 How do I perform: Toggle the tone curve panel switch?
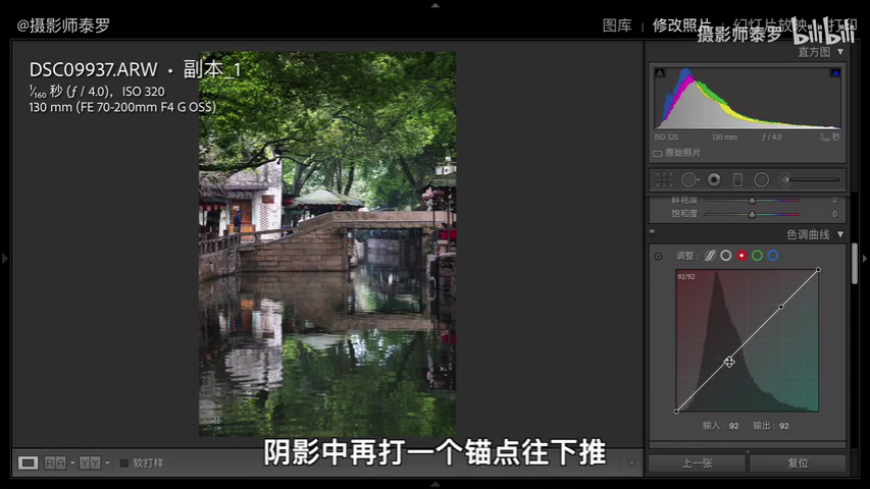(x=652, y=233)
